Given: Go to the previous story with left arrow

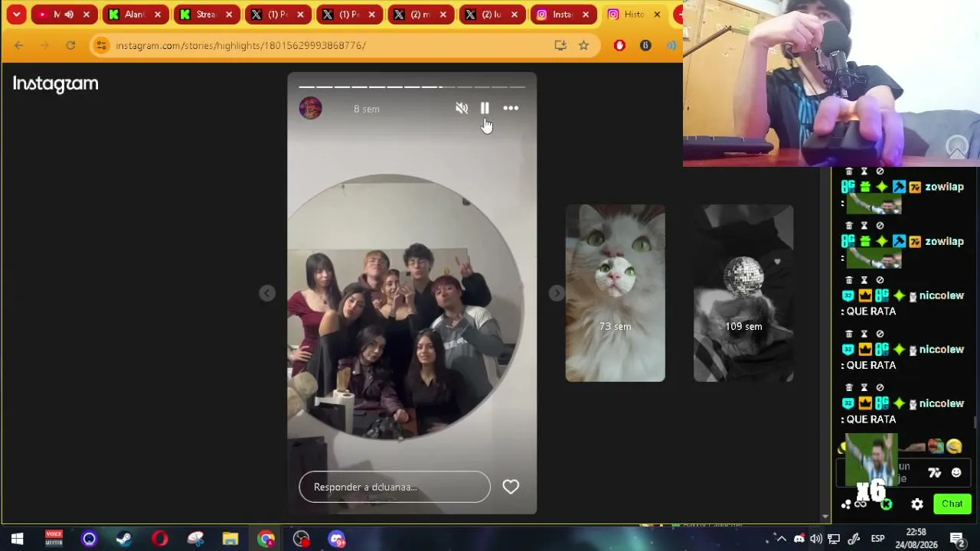Looking at the screenshot, I should tap(266, 293).
